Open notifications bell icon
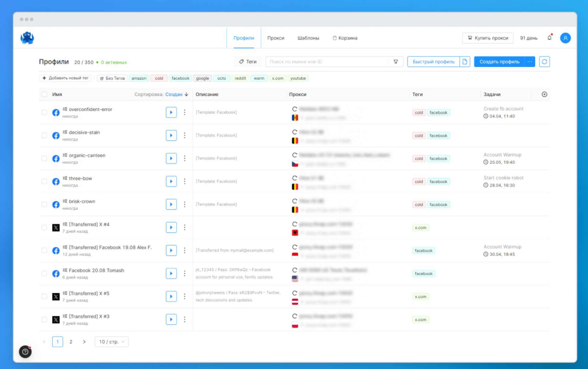 550,38
